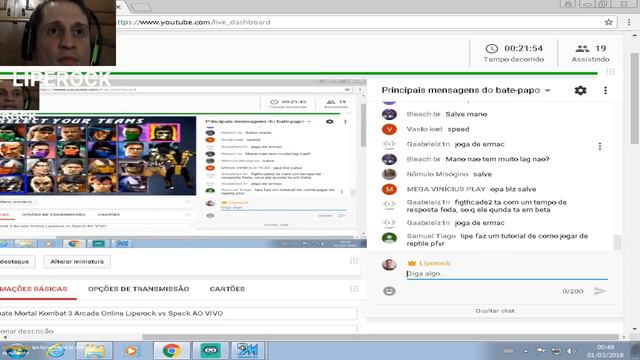Open the volume speaker tray icon
Screen dimensions: 640x360
(x=571, y=351)
